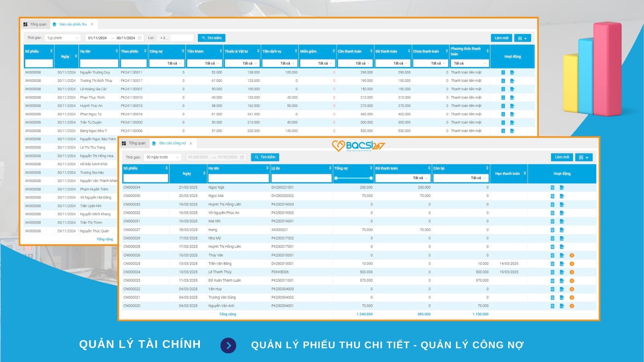The height and width of the screenshot is (362, 644).
Task: Click start date 01/11/2024 field
Action: click(97, 38)
